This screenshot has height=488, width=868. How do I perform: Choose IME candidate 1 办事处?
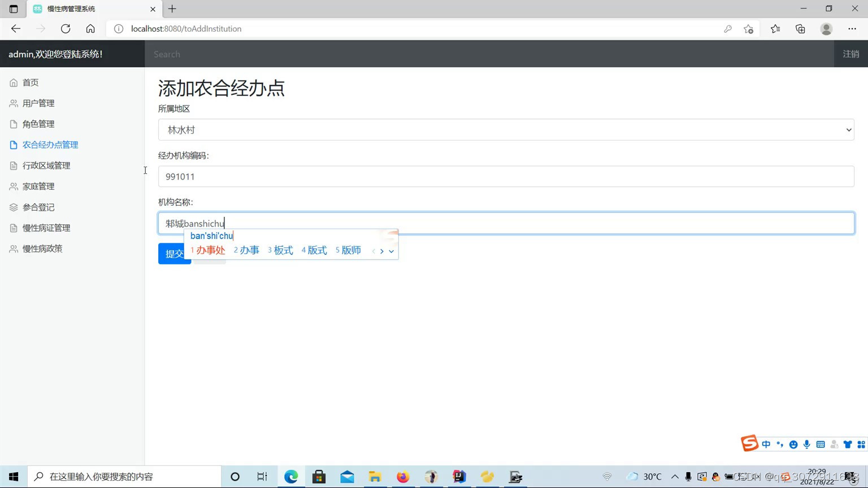pyautogui.click(x=208, y=250)
